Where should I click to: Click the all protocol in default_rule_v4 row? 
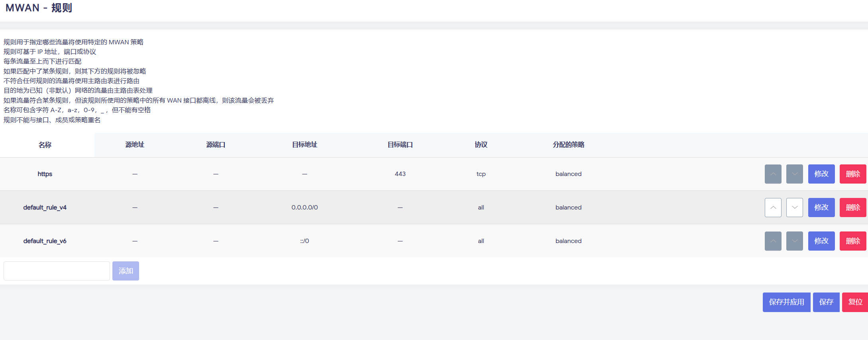tap(481, 208)
